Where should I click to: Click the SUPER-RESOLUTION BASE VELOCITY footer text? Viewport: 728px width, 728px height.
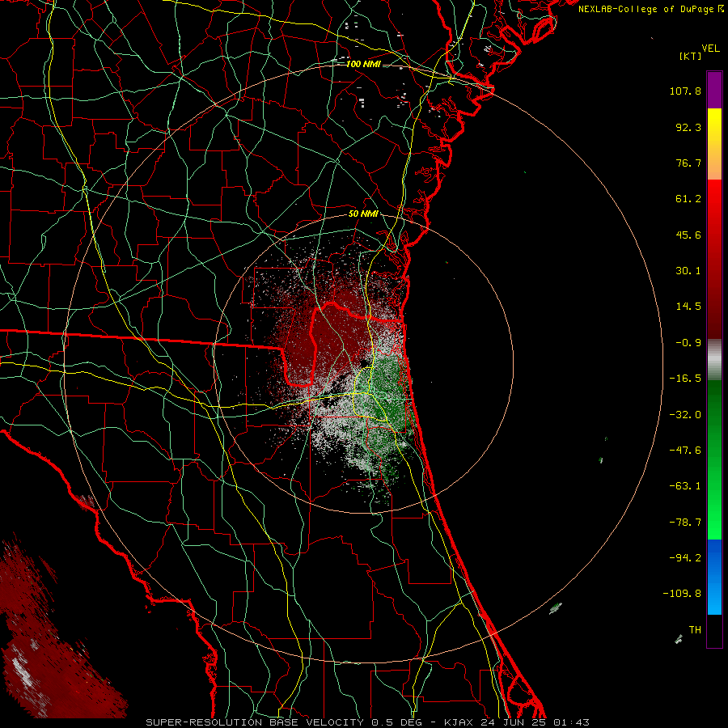tap(255, 722)
